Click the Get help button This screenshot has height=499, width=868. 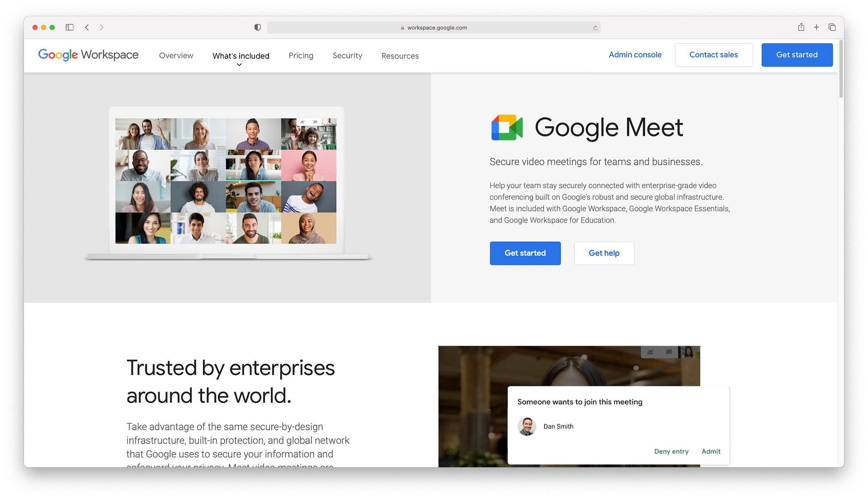[604, 253]
